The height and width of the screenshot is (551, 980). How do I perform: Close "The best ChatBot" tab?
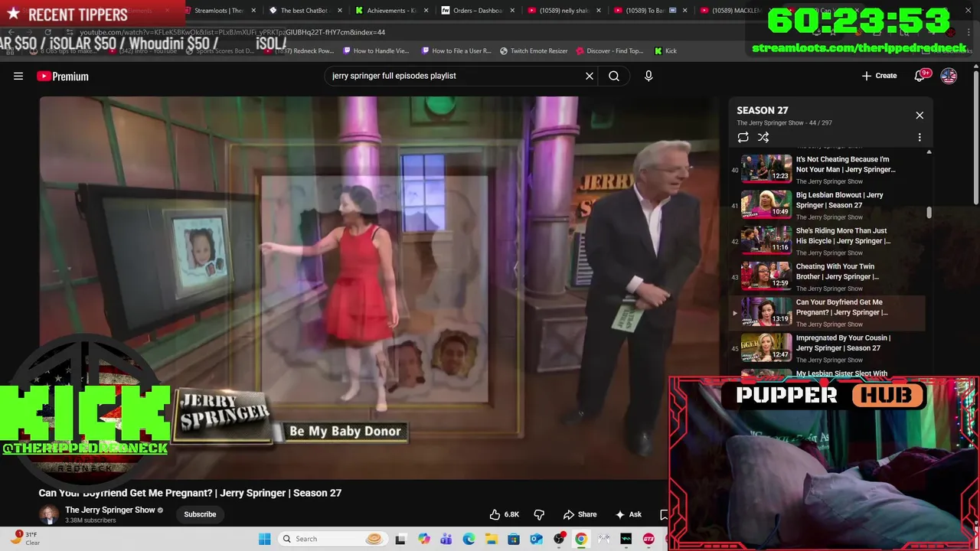click(339, 11)
